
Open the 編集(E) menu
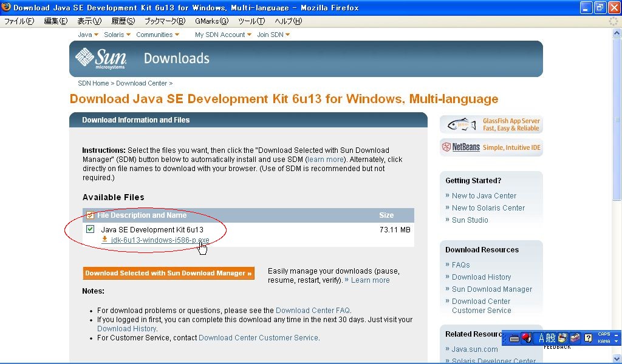(55, 21)
